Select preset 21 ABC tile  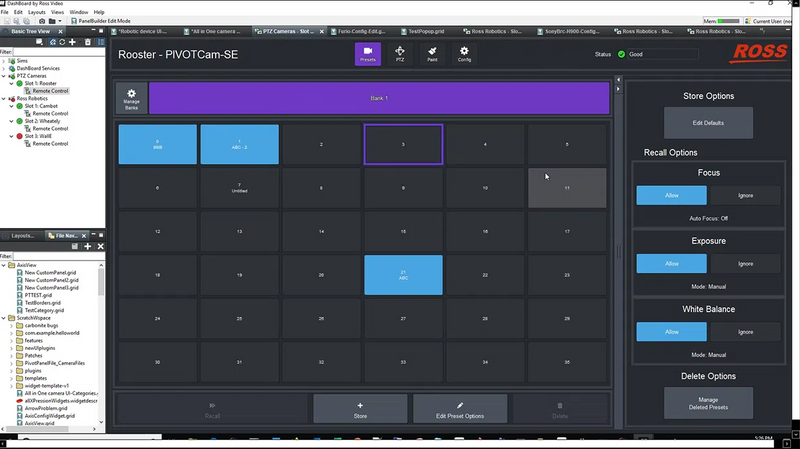(403, 274)
